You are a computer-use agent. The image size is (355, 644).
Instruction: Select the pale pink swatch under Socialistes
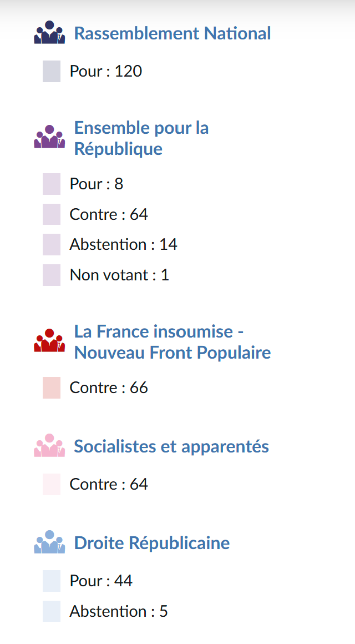pyautogui.click(x=52, y=484)
